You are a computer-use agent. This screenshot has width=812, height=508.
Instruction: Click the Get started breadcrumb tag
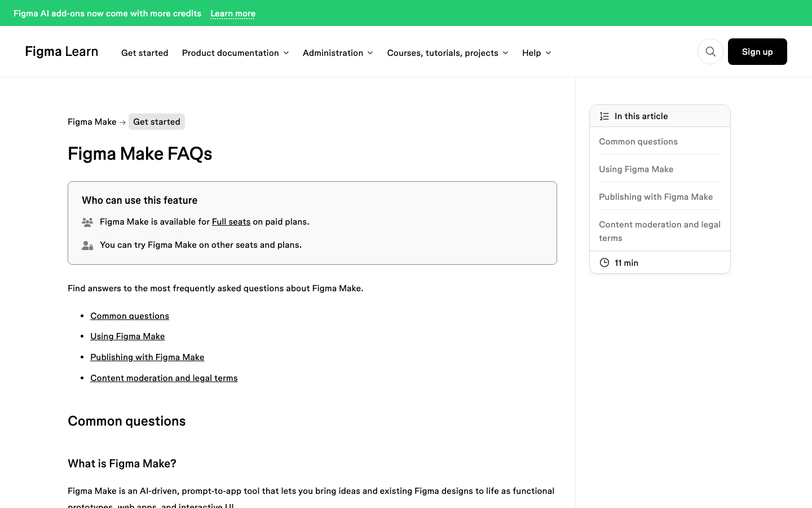[157, 121]
